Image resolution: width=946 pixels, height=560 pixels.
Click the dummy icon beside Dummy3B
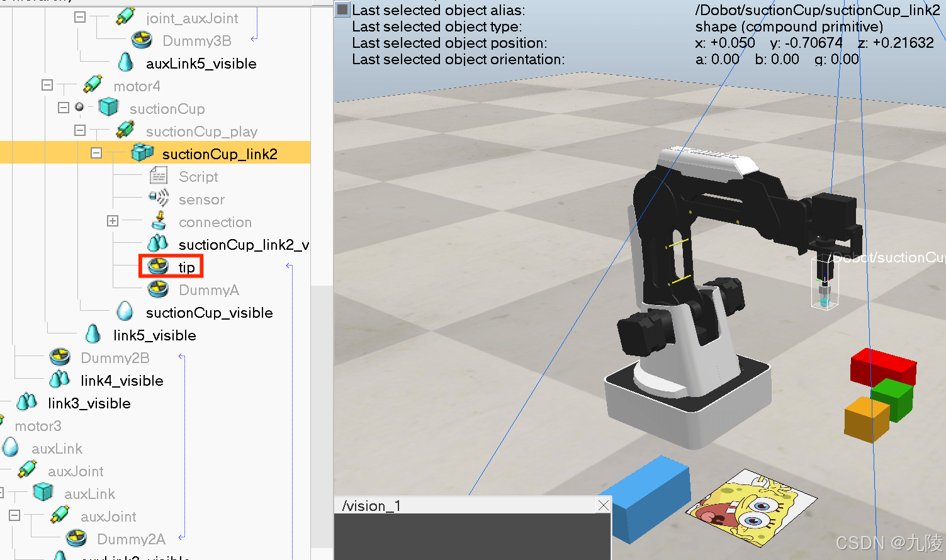click(x=142, y=40)
